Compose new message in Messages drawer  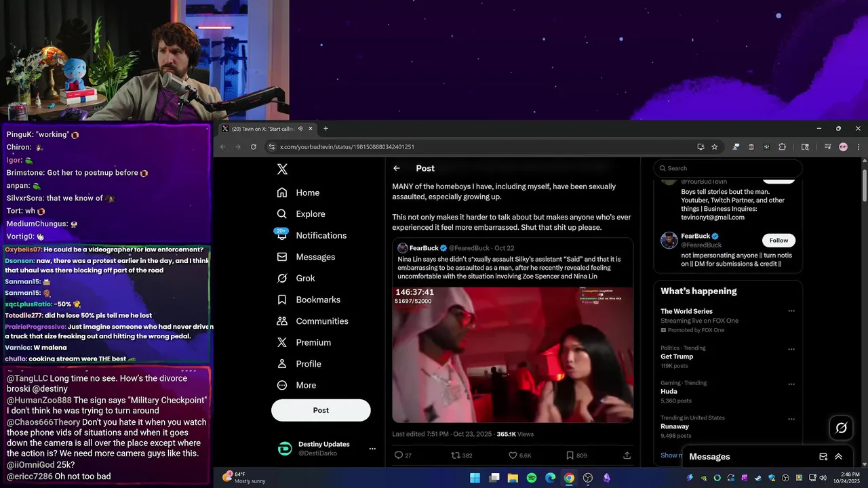[x=823, y=457]
